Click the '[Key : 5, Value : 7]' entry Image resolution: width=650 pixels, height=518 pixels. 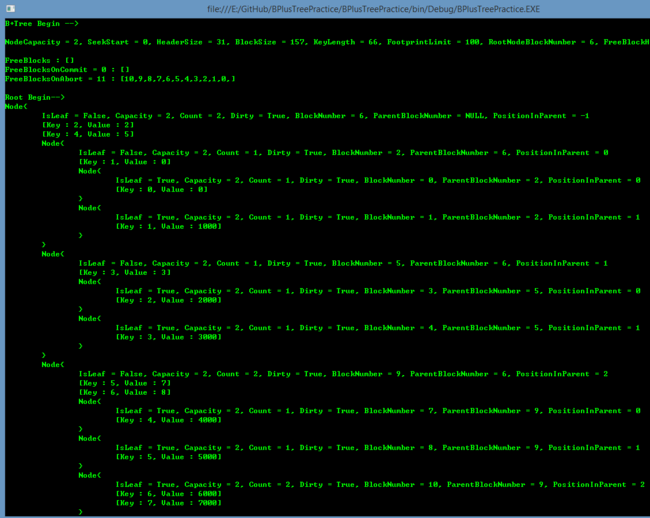point(125,383)
